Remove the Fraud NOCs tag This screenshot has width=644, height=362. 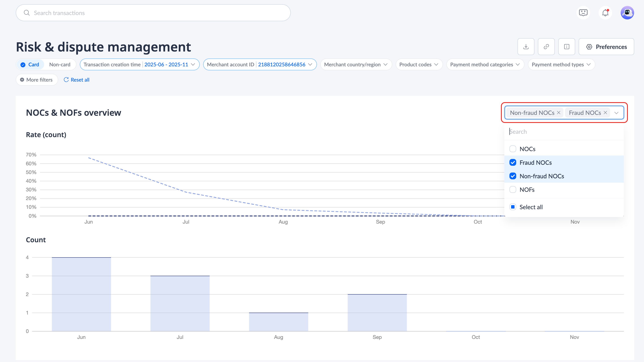[605, 113]
